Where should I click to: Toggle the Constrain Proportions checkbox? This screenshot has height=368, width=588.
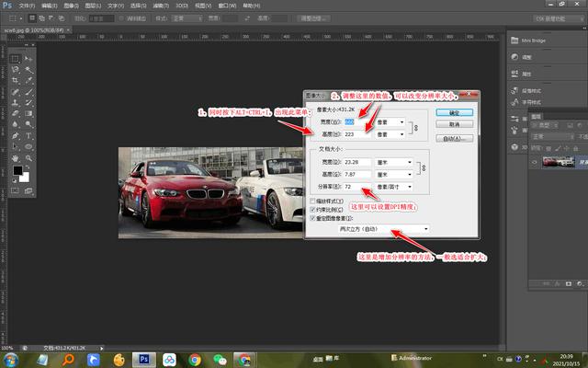coord(312,210)
